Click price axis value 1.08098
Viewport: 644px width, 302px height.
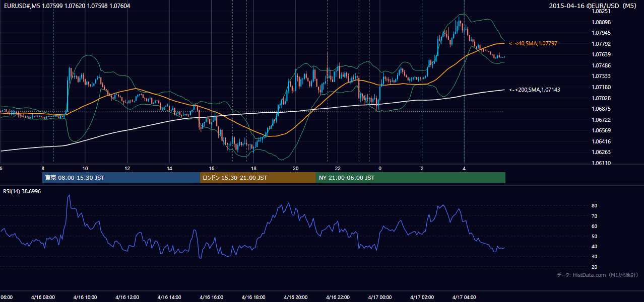tap(602, 22)
